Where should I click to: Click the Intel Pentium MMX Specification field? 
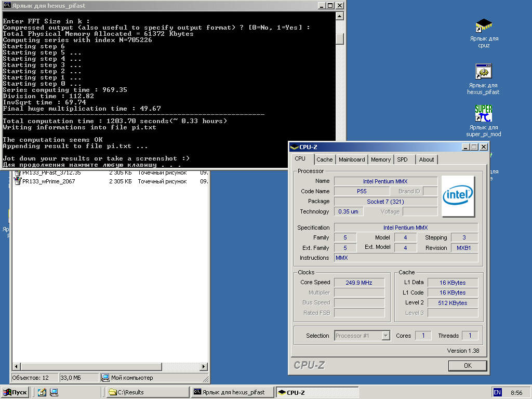(x=405, y=228)
